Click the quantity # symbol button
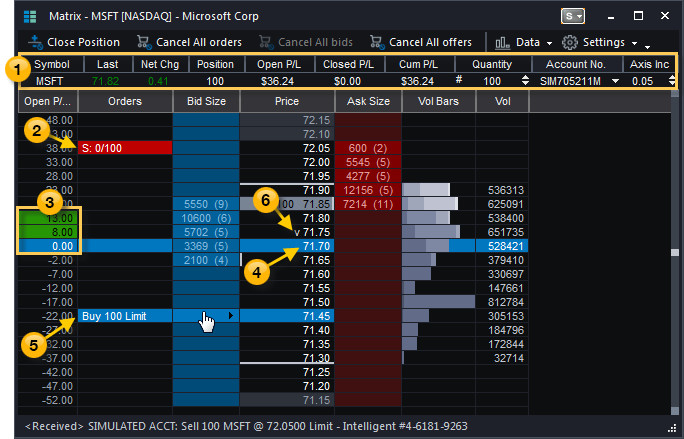The width and height of the screenshot is (684, 439). (x=459, y=79)
